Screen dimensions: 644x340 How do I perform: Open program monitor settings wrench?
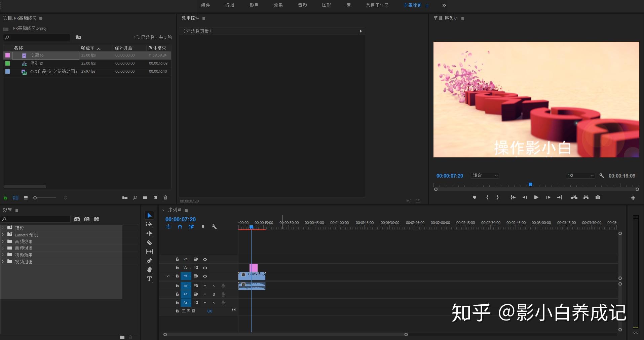click(602, 176)
